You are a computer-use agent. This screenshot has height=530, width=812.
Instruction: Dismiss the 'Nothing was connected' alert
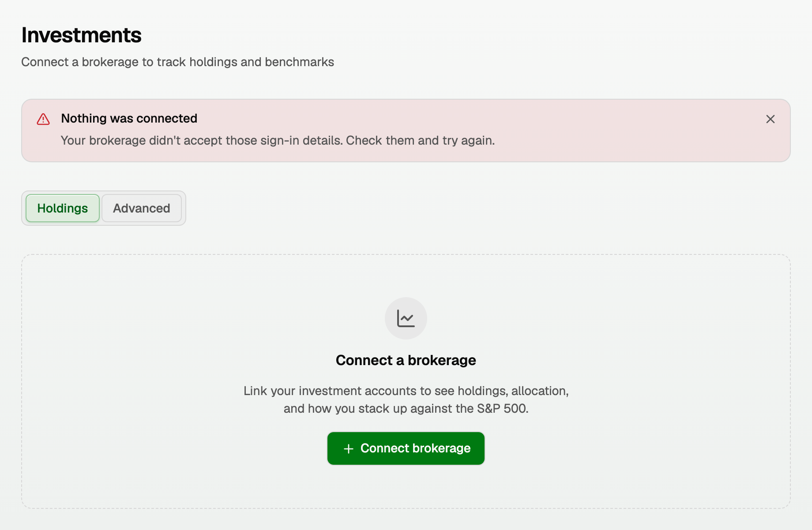pos(770,119)
